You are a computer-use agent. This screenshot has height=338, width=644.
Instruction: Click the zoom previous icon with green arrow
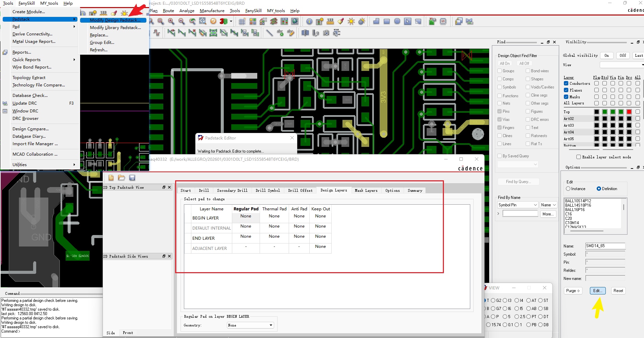pos(192,22)
